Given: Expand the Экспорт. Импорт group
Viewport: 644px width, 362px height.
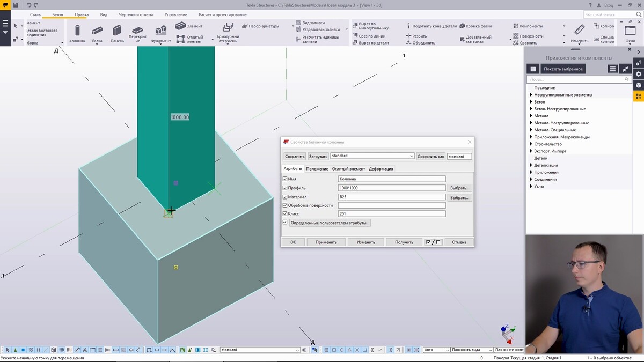Looking at the screenshot, I should [x=531, y=151].
